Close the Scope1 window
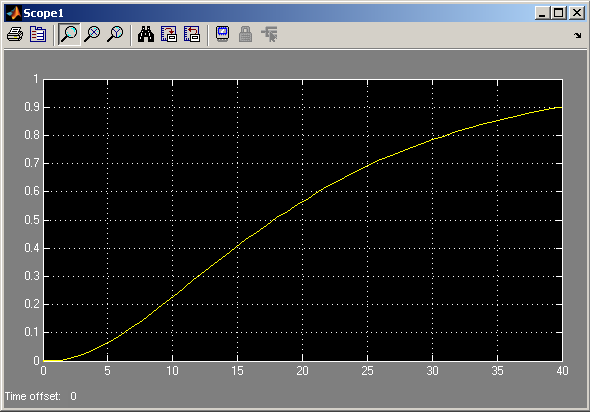This screenshot has width=590, height=412. click(576, 13)
